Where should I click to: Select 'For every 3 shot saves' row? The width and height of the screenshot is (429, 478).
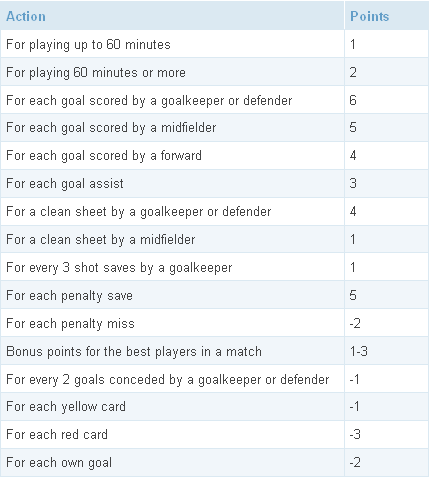pos(214,267)
